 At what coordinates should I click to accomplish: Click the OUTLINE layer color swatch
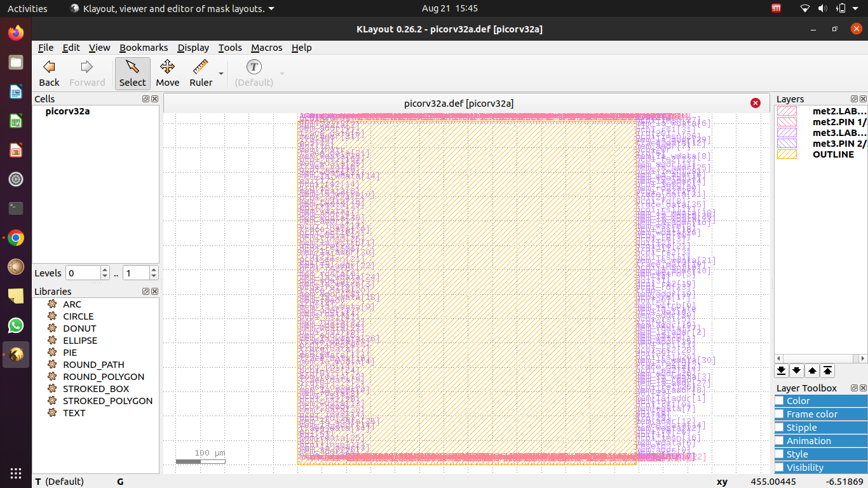click(787, 154)
